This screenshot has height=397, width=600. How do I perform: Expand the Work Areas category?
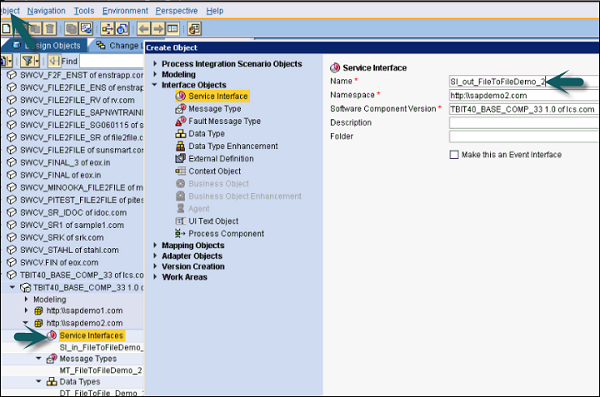coord(155,277)
